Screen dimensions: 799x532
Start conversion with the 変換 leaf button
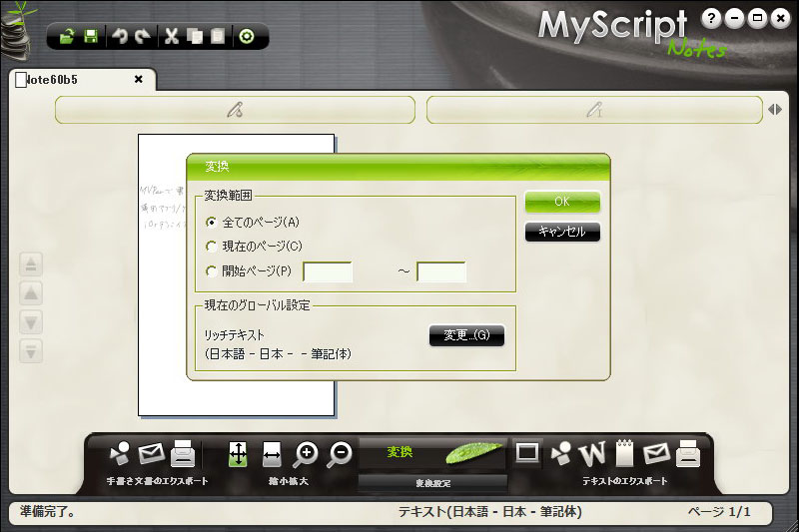pyautogui.click(x=433, y=452)
